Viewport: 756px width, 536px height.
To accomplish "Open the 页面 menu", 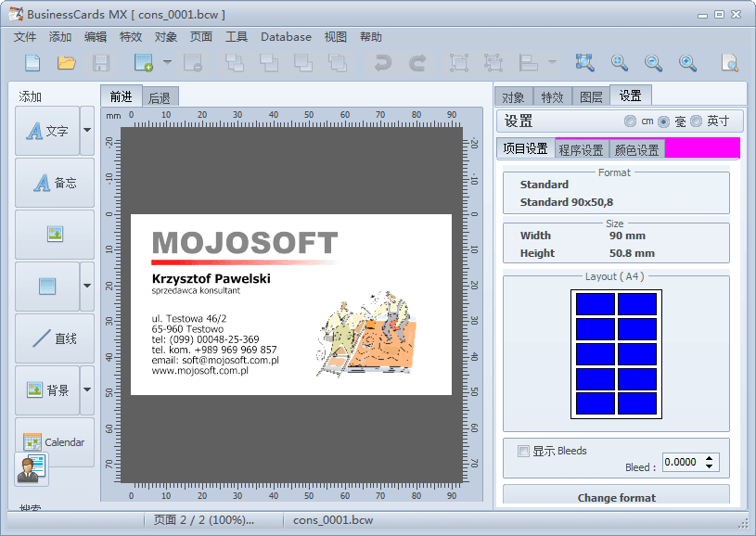I will [201, 37].
